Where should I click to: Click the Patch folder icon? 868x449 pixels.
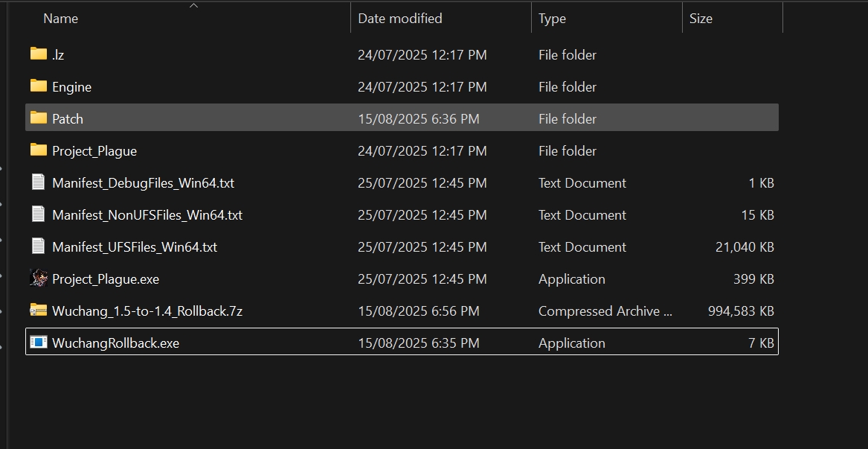tap(39, 118)
